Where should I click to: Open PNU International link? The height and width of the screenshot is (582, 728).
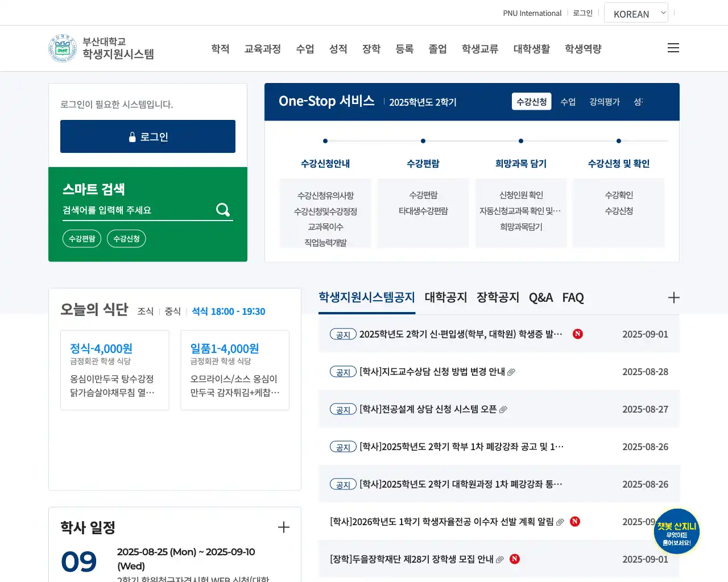coord(532,13)
